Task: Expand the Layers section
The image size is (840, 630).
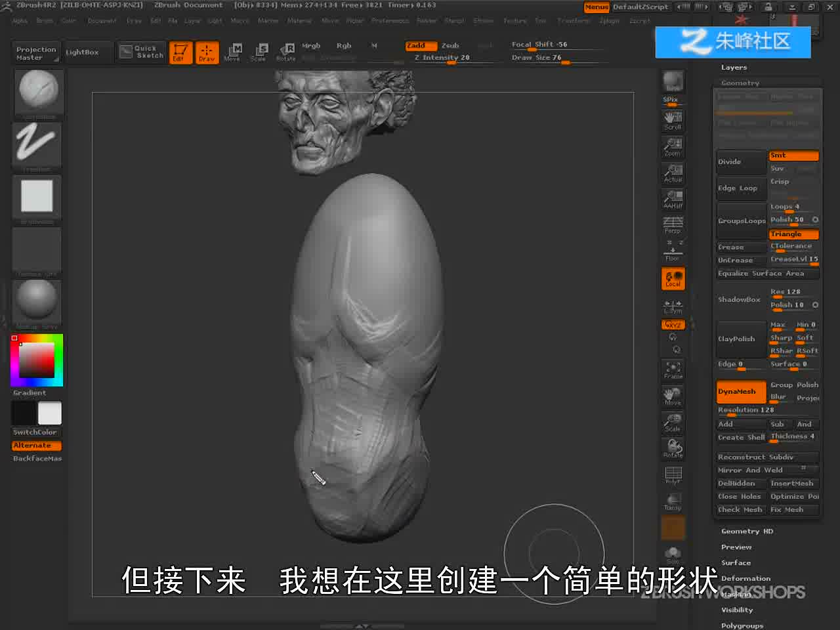Action: click(x=734, y=68)
